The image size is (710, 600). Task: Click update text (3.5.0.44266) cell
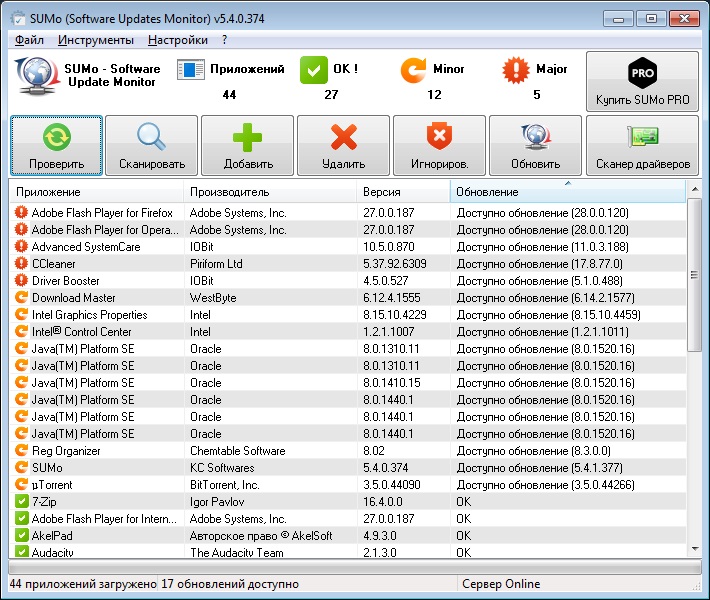[545, 485]
